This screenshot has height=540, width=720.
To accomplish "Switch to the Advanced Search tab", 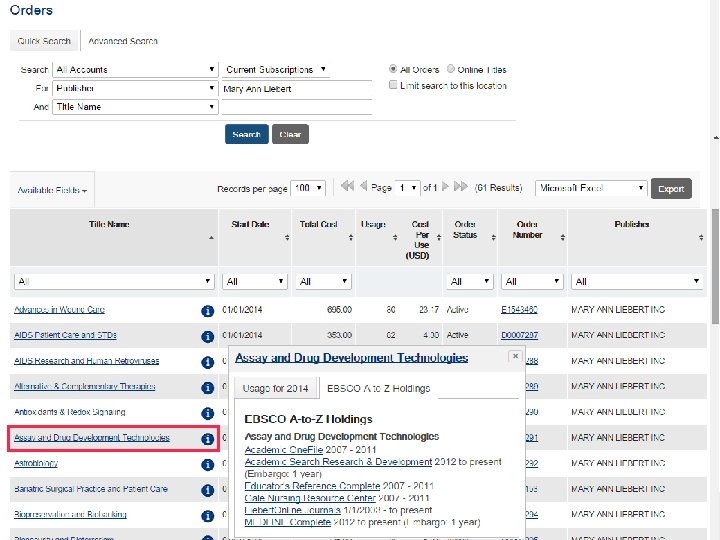I will (123, 41).
